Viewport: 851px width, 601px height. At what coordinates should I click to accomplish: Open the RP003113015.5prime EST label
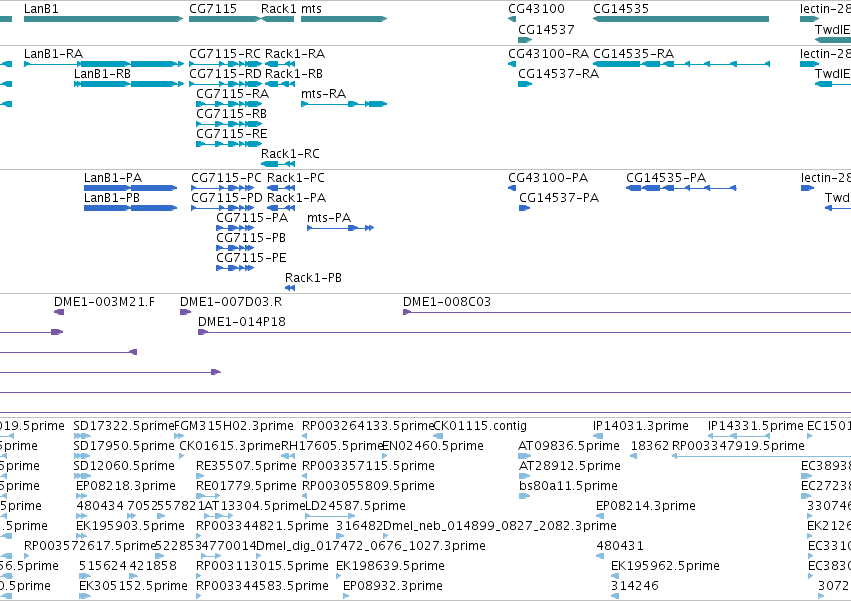pyautogui.click(x=262, y=566)
